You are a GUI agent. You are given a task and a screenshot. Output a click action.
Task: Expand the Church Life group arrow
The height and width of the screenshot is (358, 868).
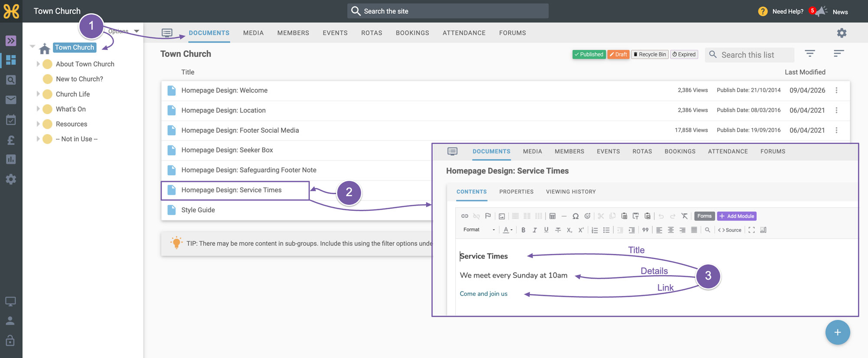point(38,94)
